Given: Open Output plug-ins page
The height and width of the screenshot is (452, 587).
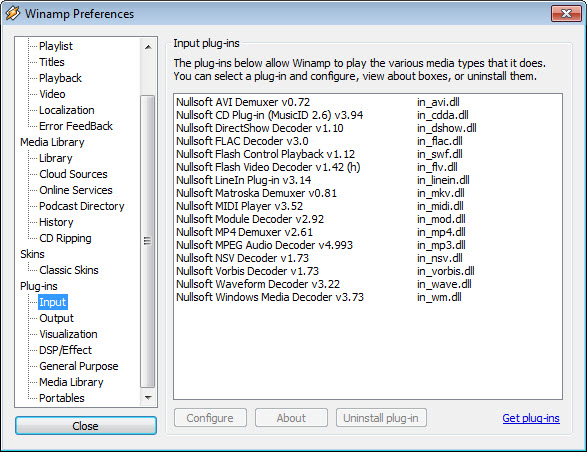Looking at the screenshot, I should 57,318.
